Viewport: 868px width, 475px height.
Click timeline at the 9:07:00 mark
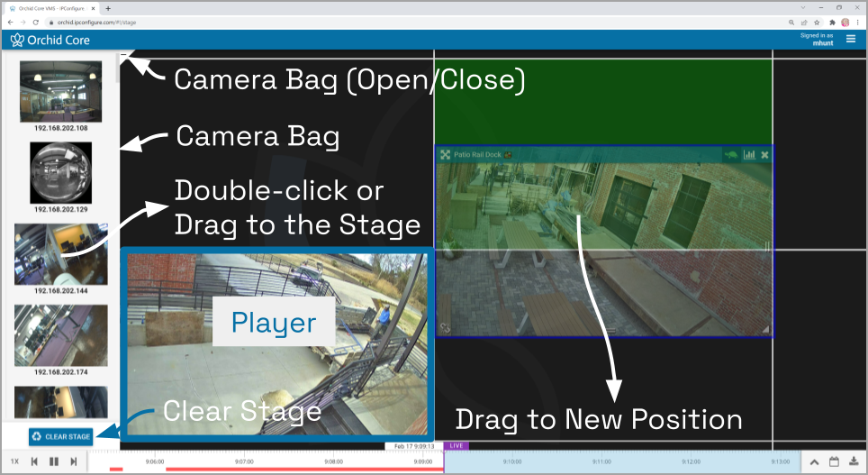tap(244, 461)
